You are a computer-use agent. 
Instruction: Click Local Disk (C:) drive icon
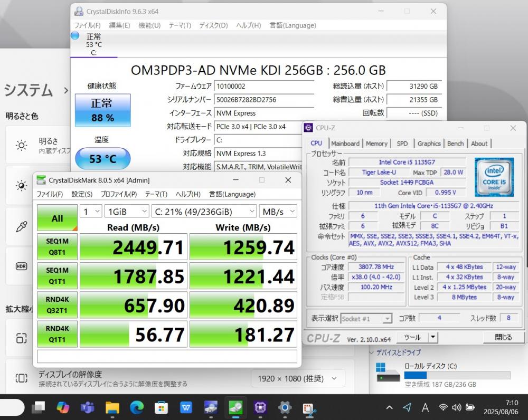(387, 373)
